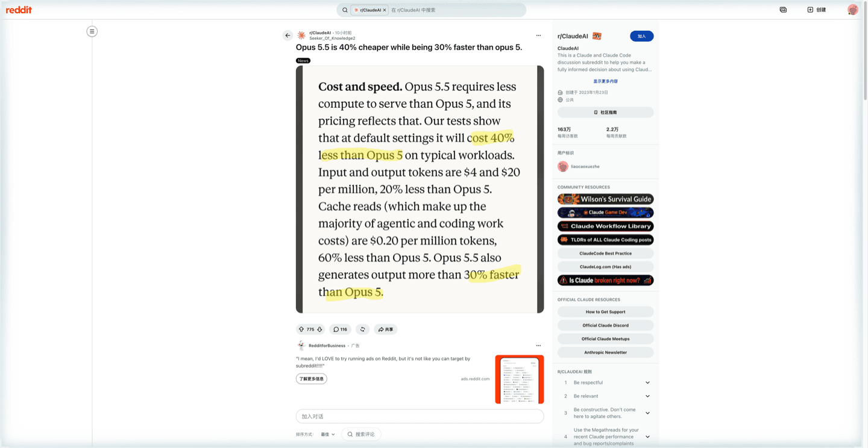This screenshot has width=868, height=448.
Task: Share the post
Action: click(386, 329)
